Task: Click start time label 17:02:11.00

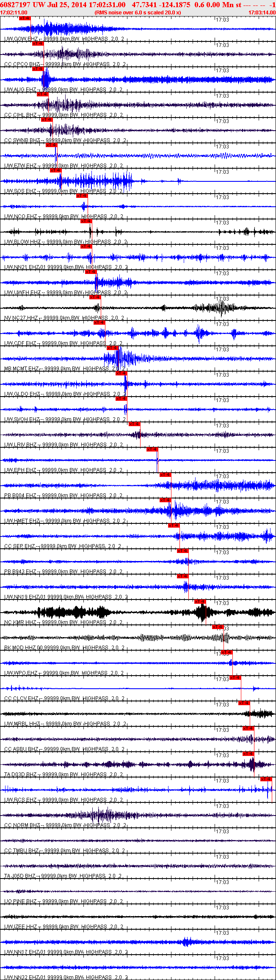Action: click(x=14, y=13)
